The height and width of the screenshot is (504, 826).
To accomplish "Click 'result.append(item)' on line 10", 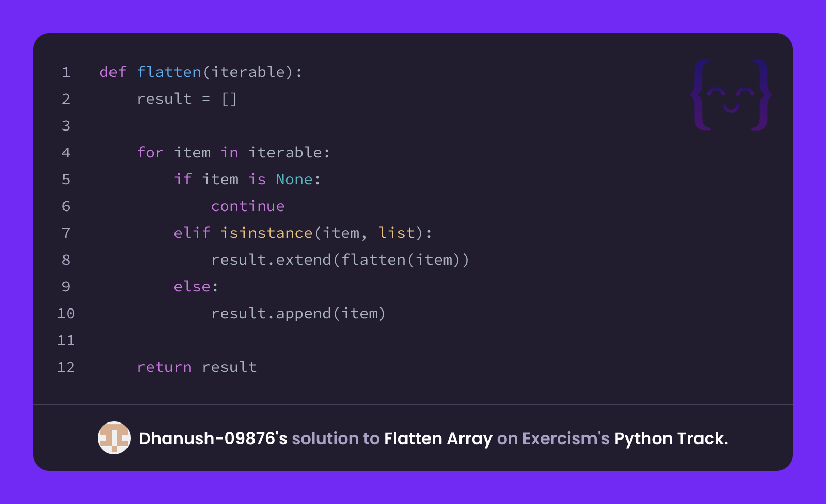I will [298, 313].
